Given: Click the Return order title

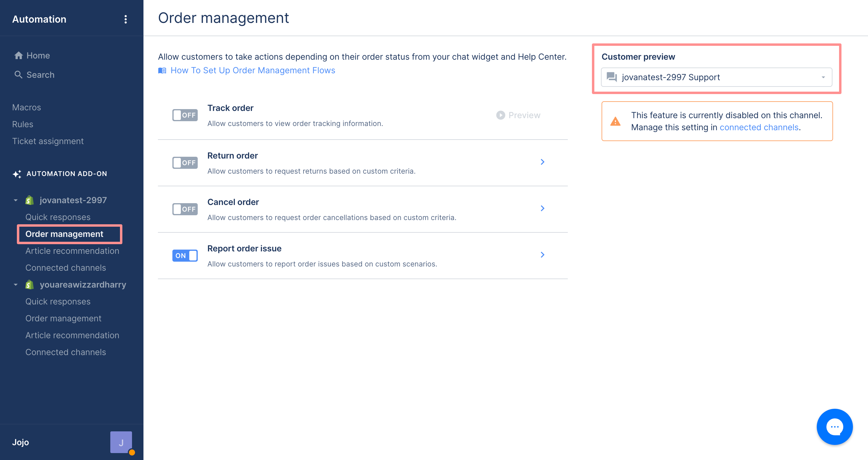Looking at the screenshot, I should point(232,155).
